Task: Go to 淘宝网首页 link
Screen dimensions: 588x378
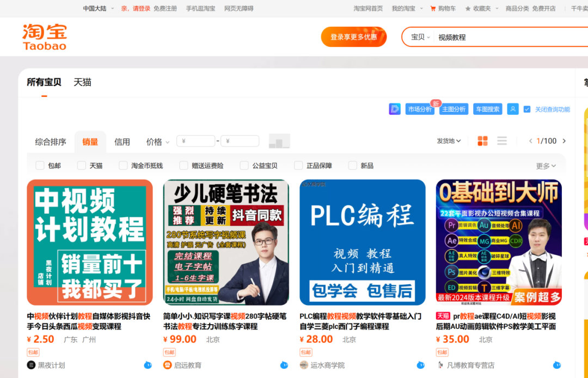Action: [x=368, y=8]
